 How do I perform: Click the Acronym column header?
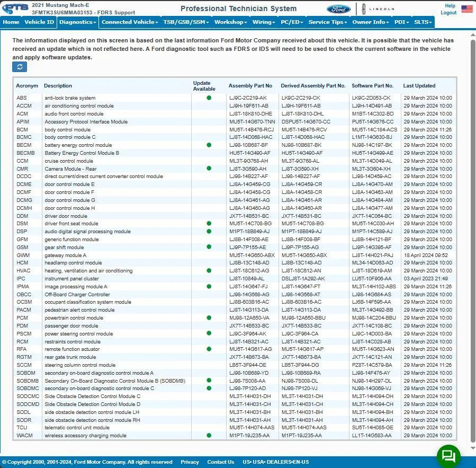[x=27, y=86]
